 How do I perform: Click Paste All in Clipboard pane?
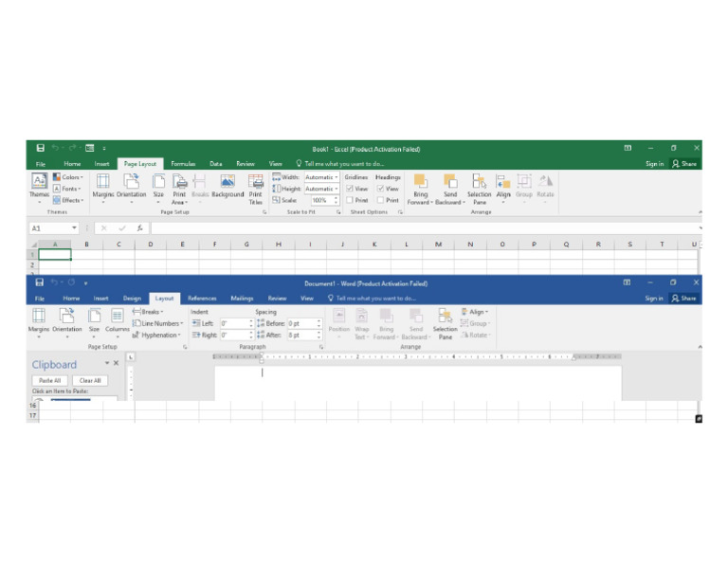point(49,380)
